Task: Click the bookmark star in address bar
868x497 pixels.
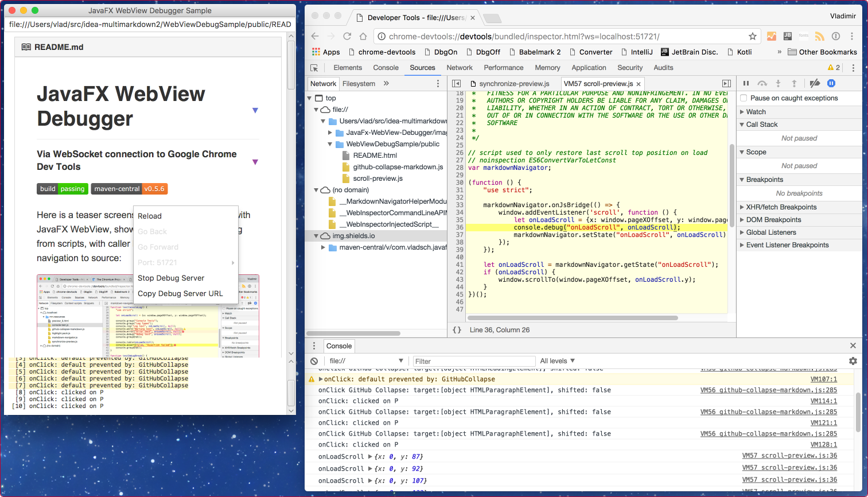Action: (752, 36)
